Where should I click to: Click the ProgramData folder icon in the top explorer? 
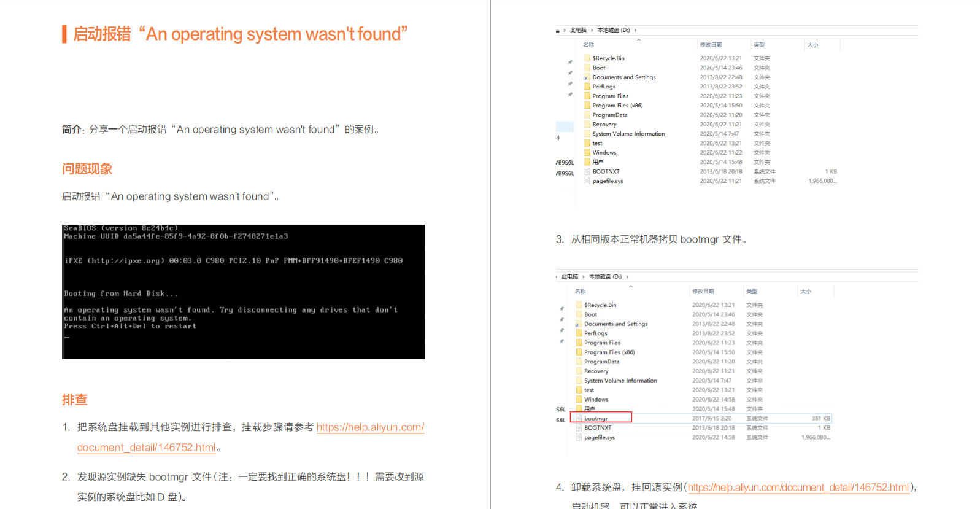coord(587,115)
